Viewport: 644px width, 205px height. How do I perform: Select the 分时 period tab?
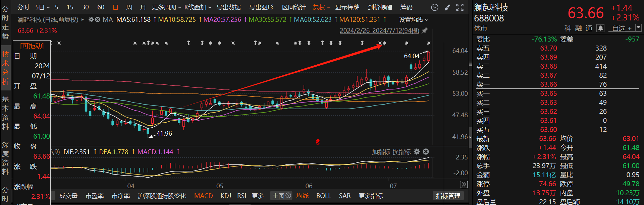[x=23, y=7]
